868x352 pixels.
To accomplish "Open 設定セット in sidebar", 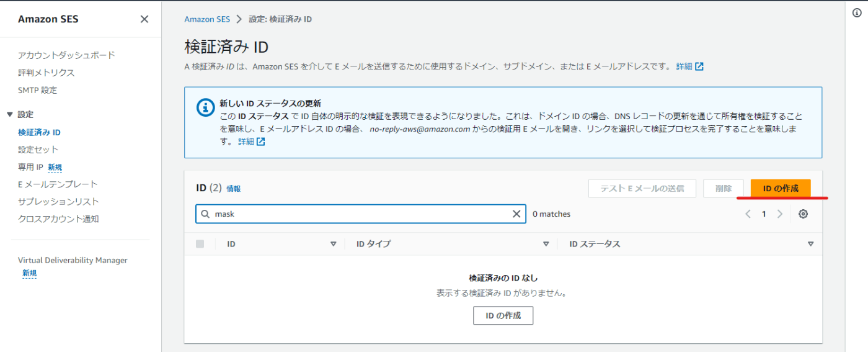I will tap(38, 150).
